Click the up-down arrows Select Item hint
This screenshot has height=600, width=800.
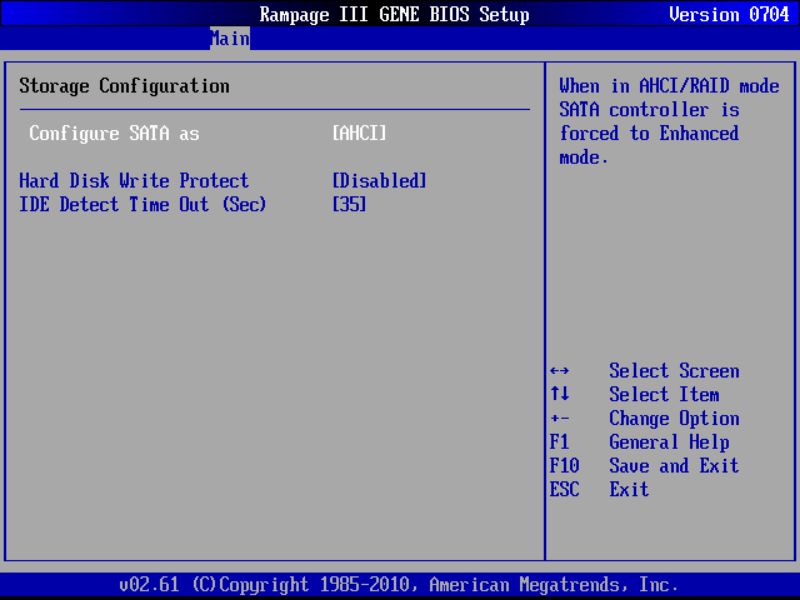click(635, 394)
